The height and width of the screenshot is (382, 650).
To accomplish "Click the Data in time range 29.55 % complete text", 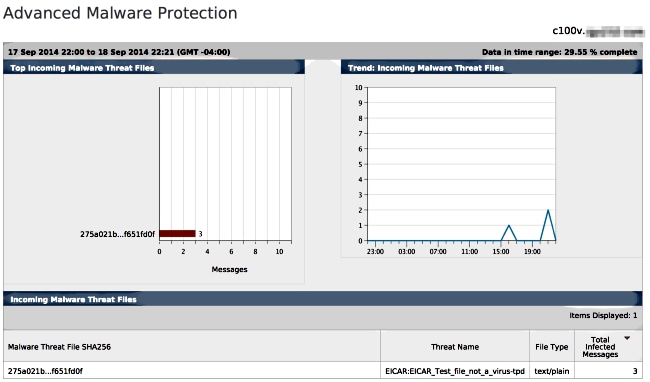I will pos(559,52).
